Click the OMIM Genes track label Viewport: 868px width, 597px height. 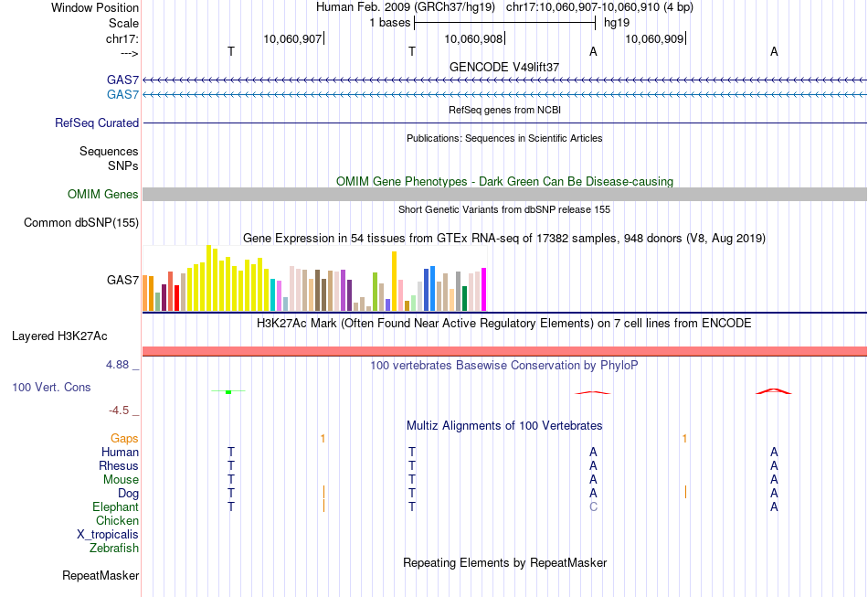coord(103,195)
